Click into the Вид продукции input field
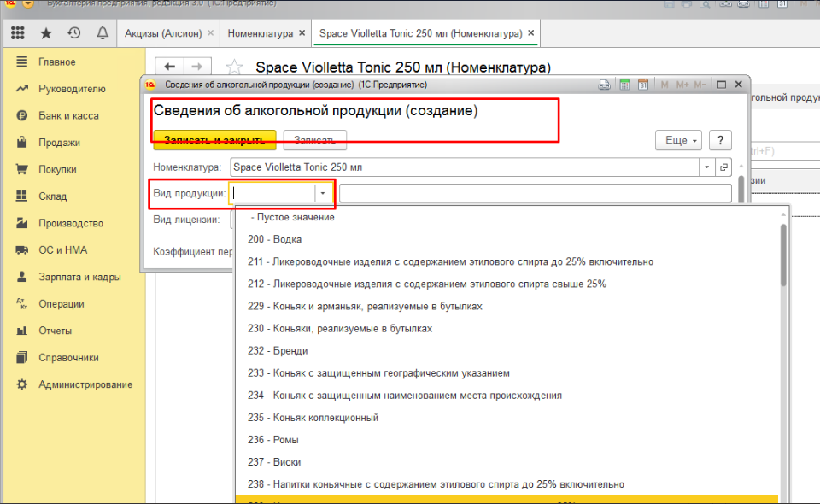 [272, 193]
